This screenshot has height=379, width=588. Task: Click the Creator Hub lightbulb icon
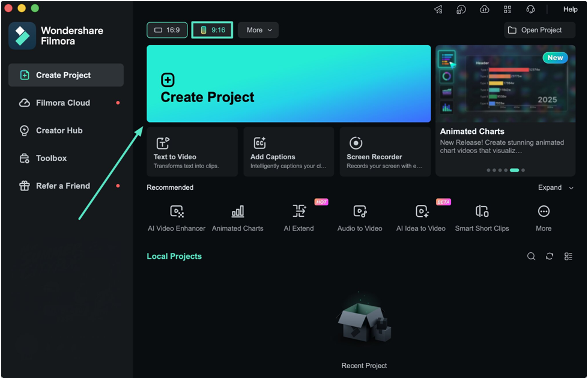25,130
